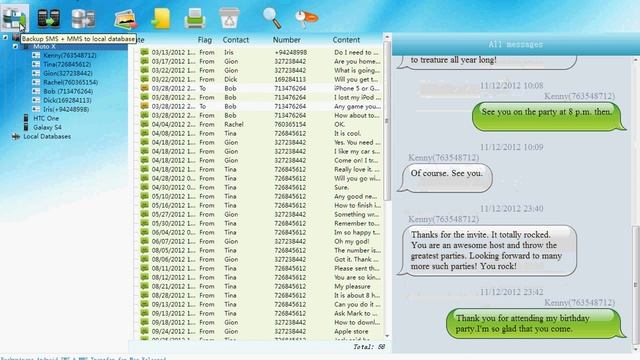This screenshot has width=640, height=360.
Task: Click the conversation pane scrollbar thumb
Action: (x=636, y=284)
